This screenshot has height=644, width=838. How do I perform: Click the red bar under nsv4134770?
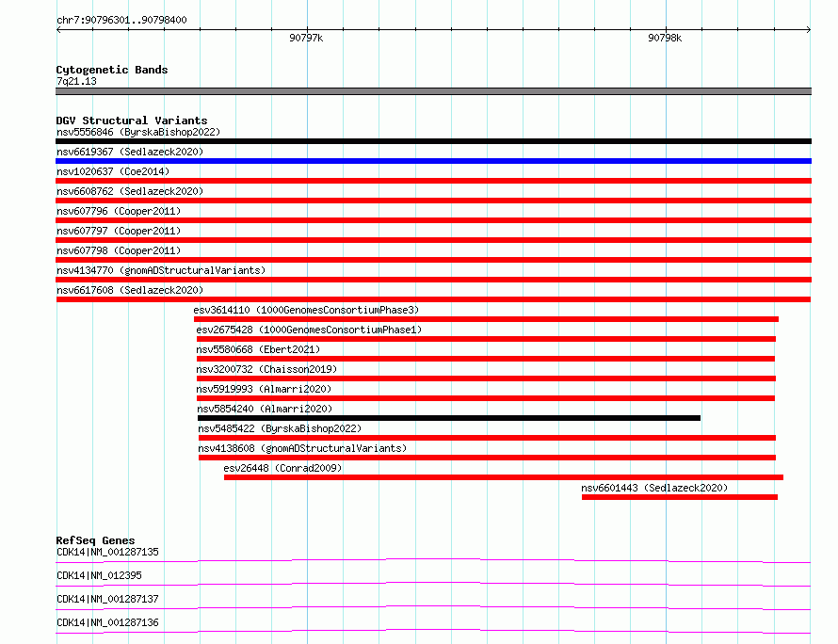tap(433, 280)
